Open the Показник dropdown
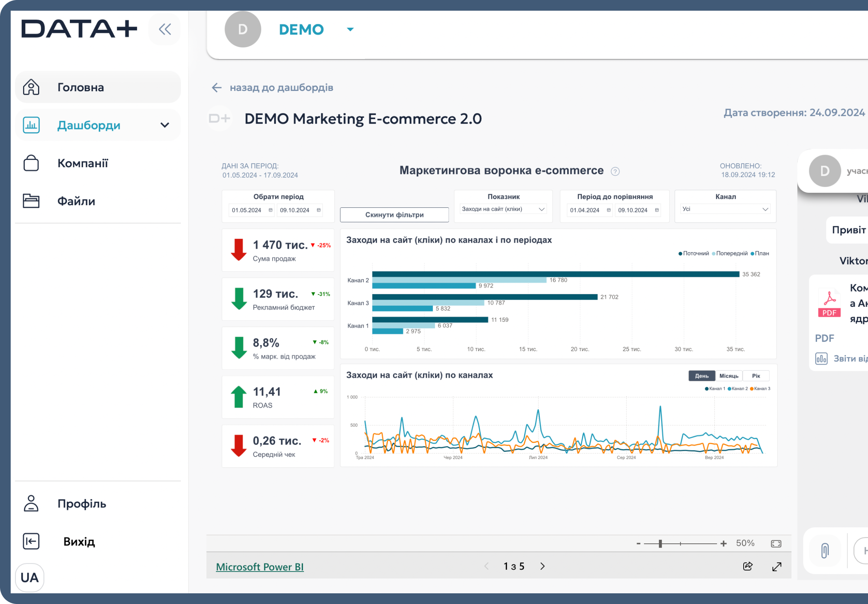 (x=503, y=209)
